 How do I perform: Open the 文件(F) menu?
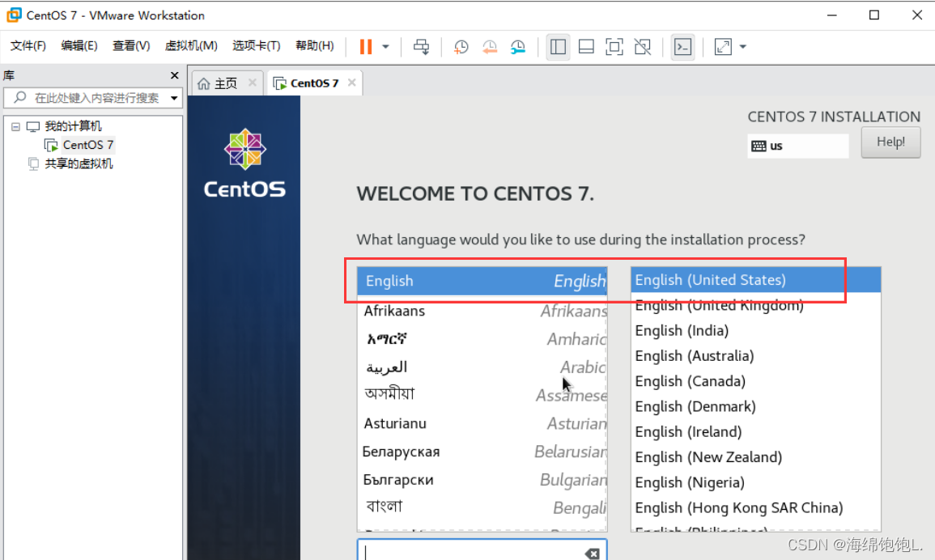click(28, 46)
